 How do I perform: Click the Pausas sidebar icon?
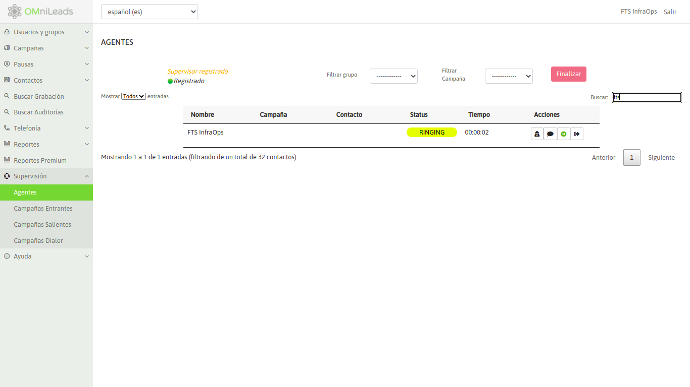pos(7,64)
